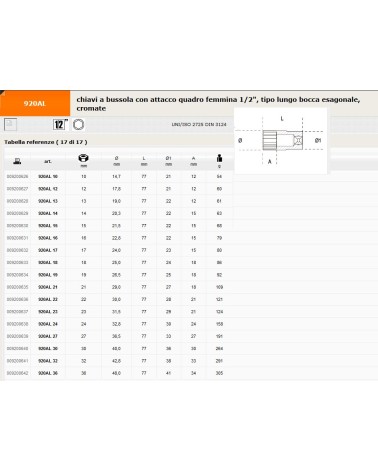This screenshot has height=472, width=378.
Task: Click the weight column header icon
Action: (219, 158)
